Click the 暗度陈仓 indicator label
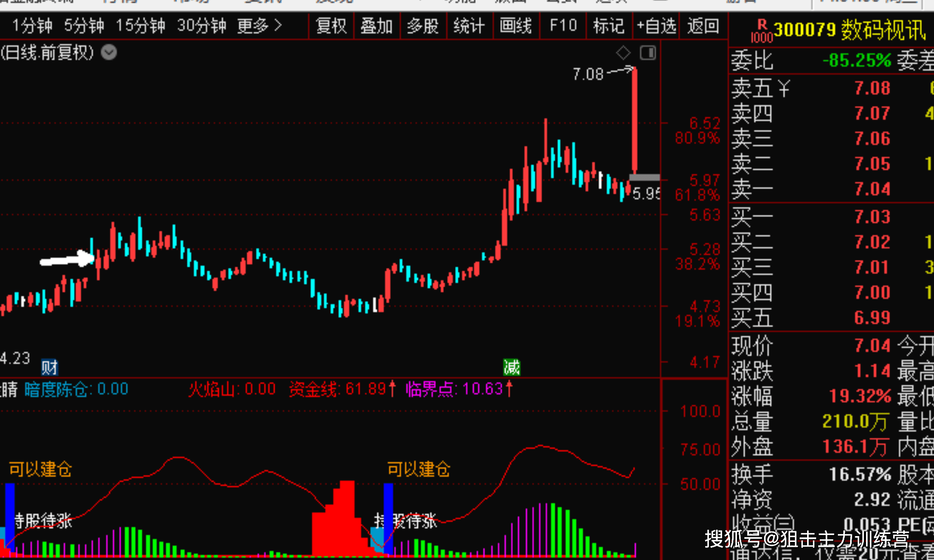Image resolution: width=934 pixels, height=560 pixels. [x=56, y=390]
